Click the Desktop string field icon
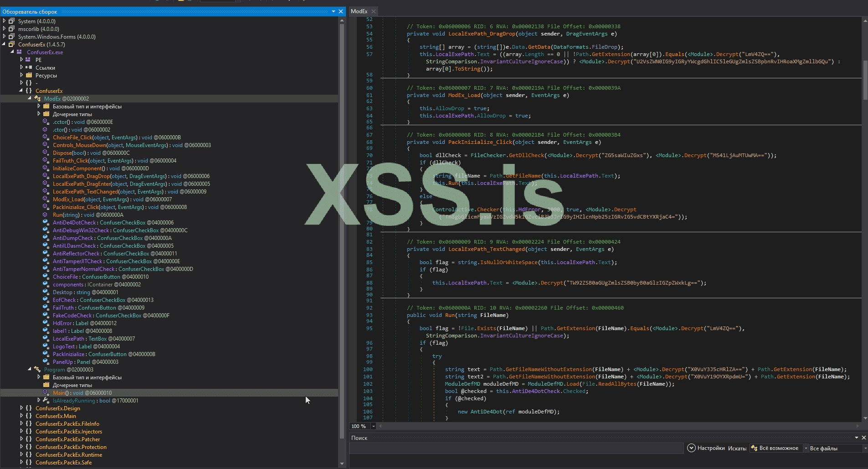The image size is (868, 469). [46, 292]
